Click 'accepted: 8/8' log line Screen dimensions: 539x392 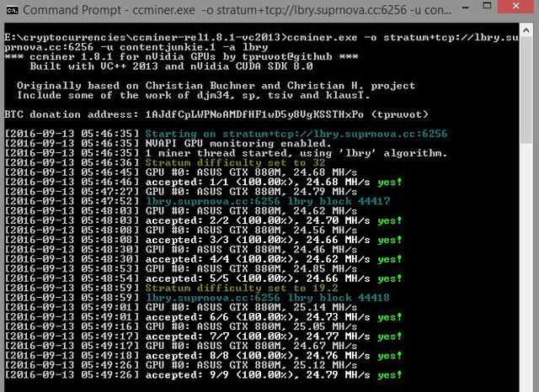pos(203,356)
